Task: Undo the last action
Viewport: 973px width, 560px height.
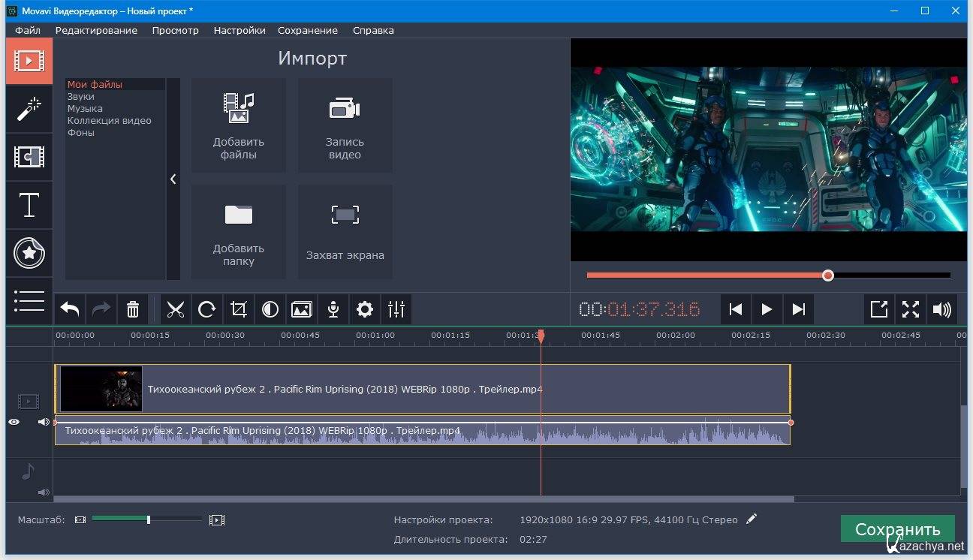Action: [x=70, y=309]
